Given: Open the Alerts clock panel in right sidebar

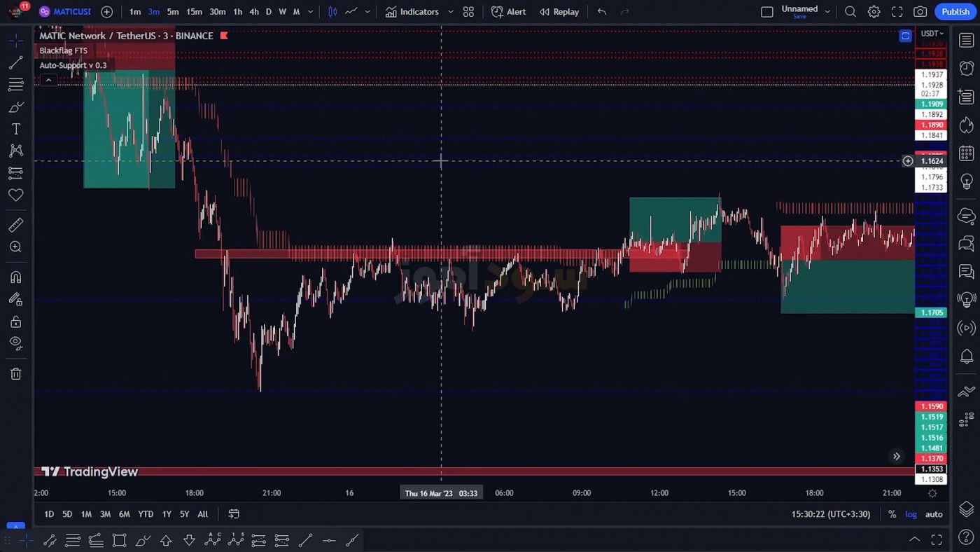Looking at the screenshot, I should (x=967, y=68).
